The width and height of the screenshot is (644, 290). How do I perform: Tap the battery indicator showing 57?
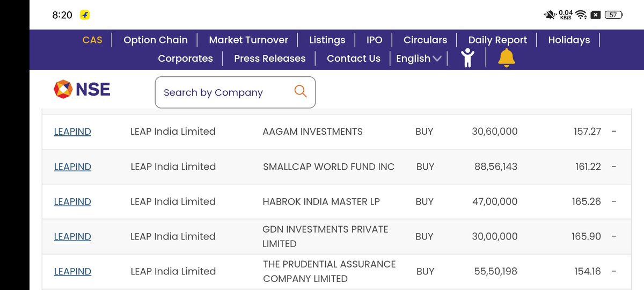click(613, 15)
